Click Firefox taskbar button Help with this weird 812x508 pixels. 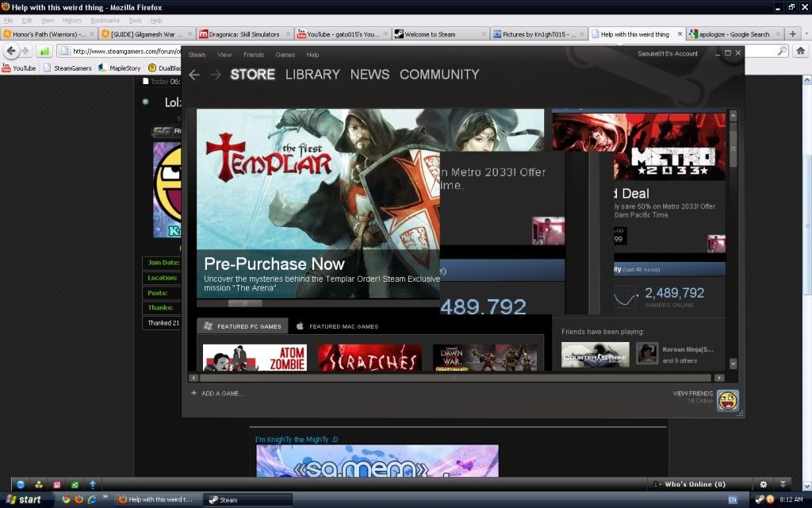156,500
